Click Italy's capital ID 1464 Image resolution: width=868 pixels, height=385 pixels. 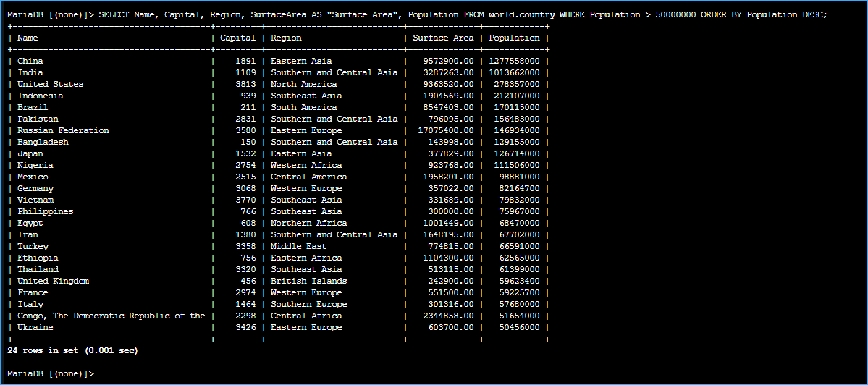click(246, 304)
